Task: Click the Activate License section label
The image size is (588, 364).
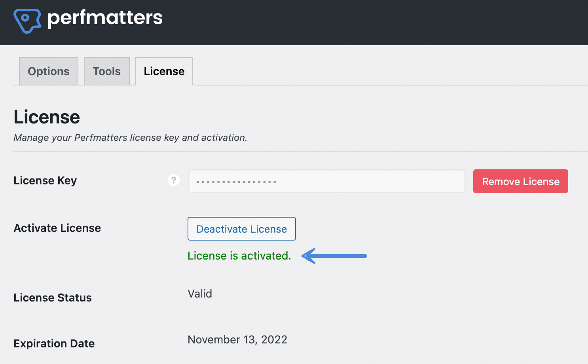Action: pos(57,228)
